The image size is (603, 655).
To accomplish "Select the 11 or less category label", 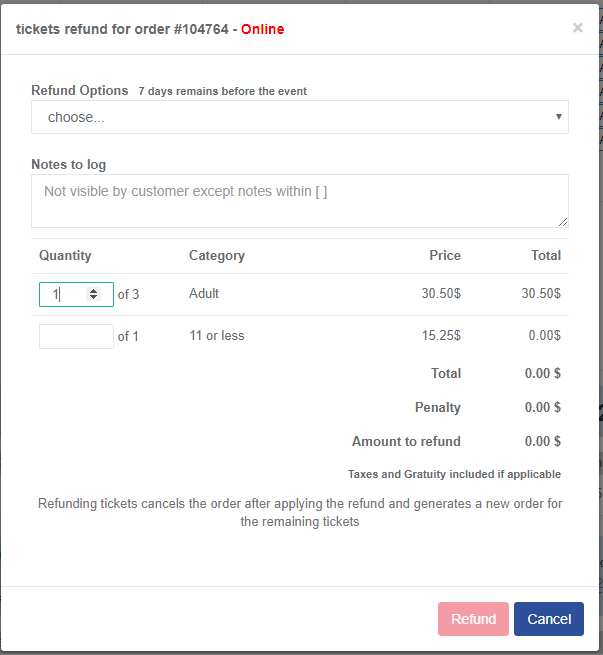I will tap(217, 335).
